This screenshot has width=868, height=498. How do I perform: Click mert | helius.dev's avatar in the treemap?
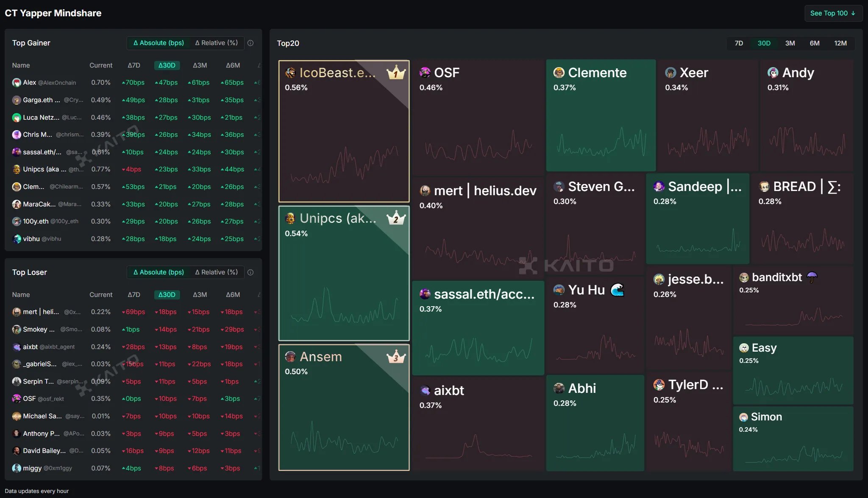tap(424, 190)
